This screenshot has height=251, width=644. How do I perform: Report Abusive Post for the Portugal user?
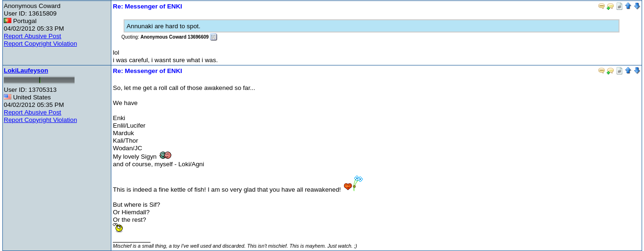(x=33, y=36)
